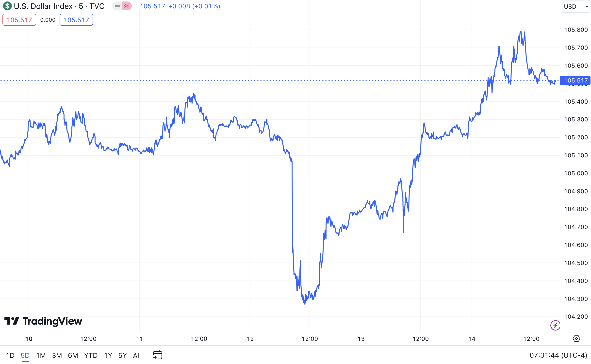Select the 3M time range

click(x=57, y=355)
